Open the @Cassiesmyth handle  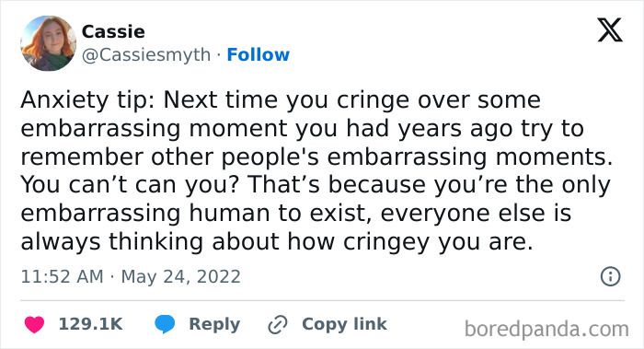point(146,55)
